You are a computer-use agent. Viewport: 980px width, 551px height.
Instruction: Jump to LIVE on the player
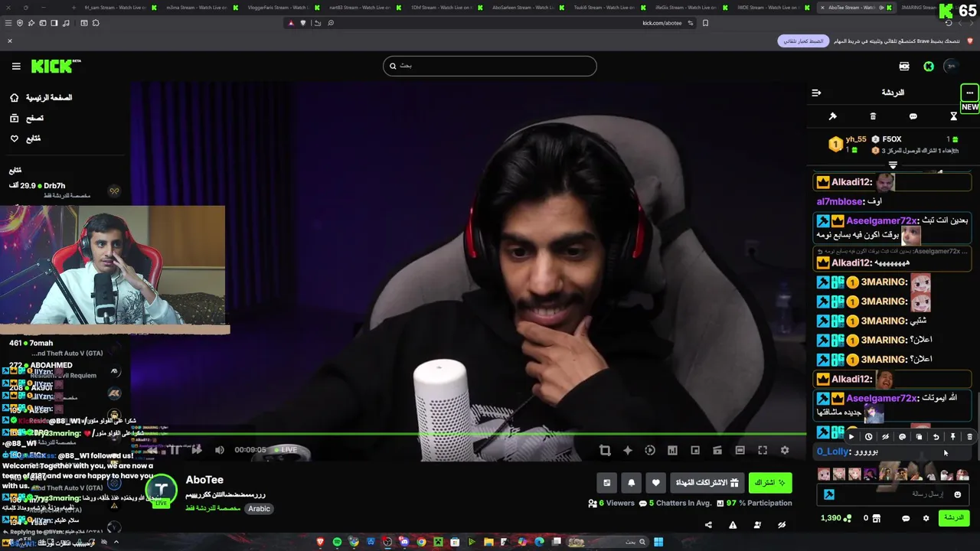pos(285,450)
